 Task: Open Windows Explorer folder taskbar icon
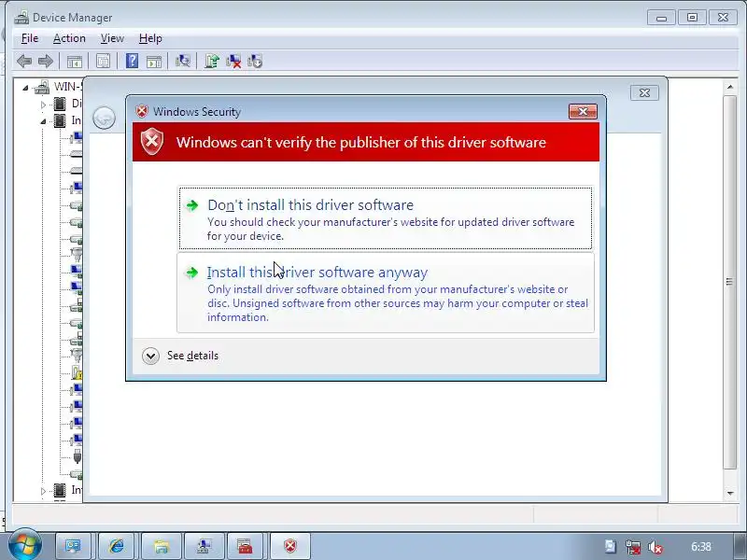pos(162,546)
